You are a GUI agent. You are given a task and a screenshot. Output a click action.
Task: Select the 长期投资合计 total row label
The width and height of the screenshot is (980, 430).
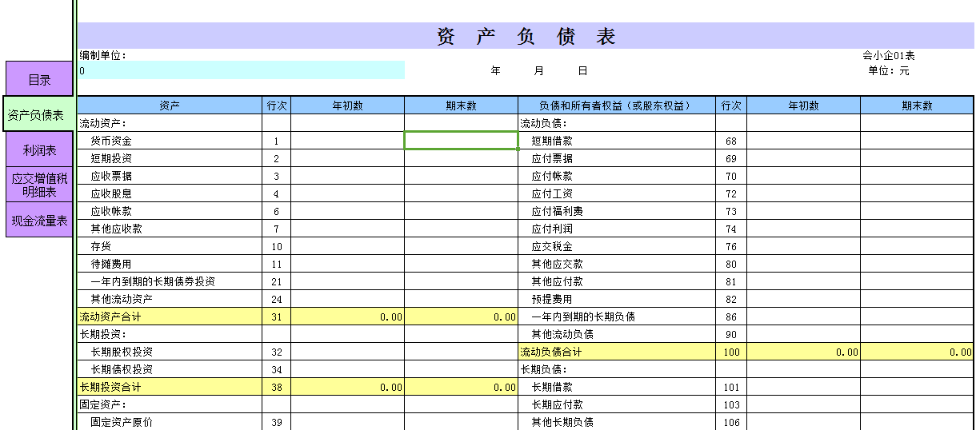[110, 387]
